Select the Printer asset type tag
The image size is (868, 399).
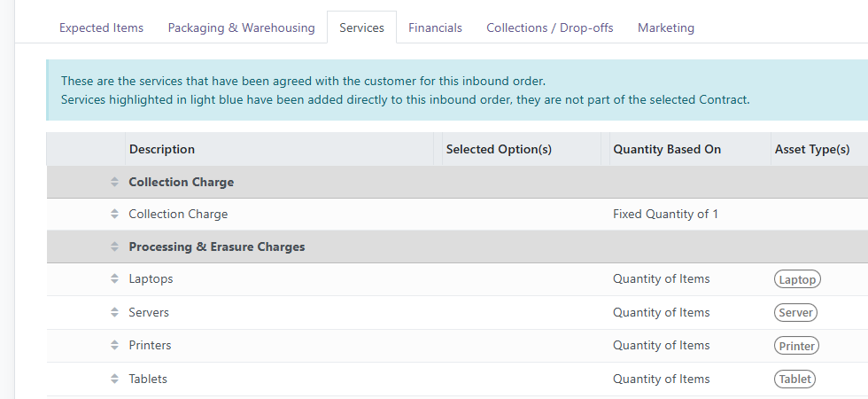coord(796,346)
